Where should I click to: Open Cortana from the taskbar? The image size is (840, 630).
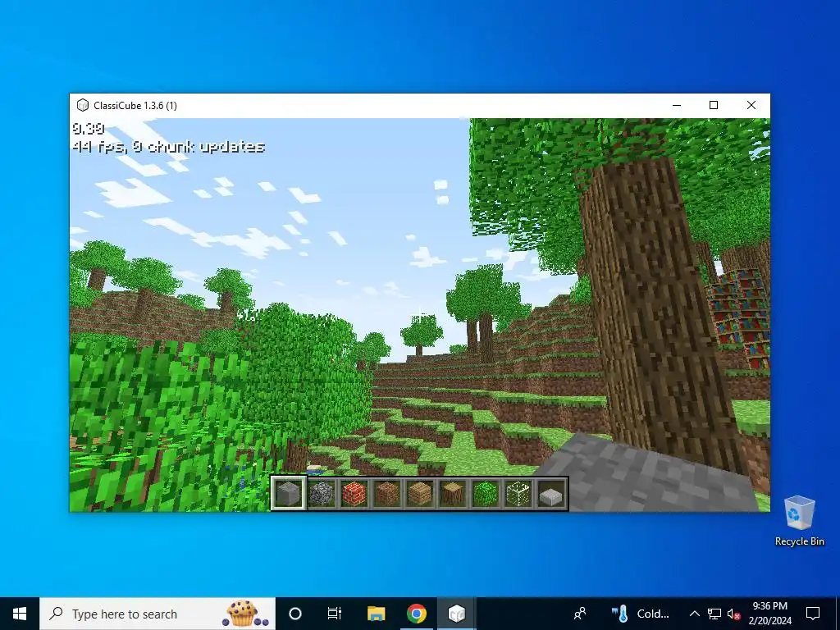tap(295, 614)
